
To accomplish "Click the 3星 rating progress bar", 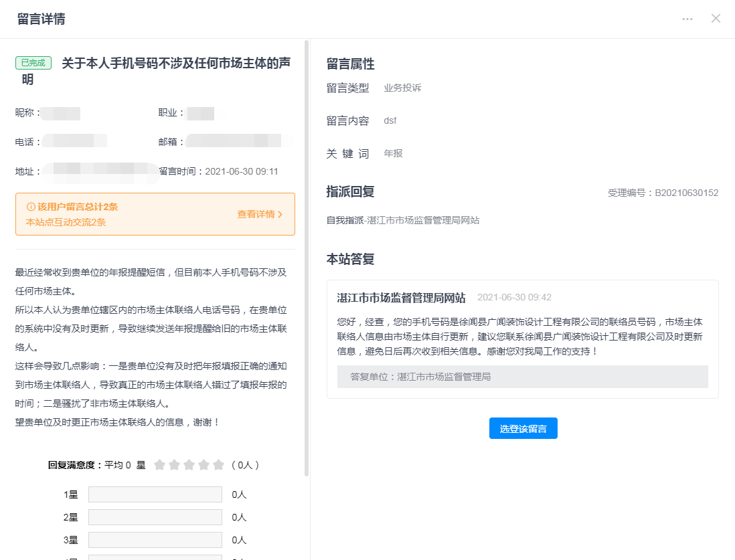I will coord(155,540).
